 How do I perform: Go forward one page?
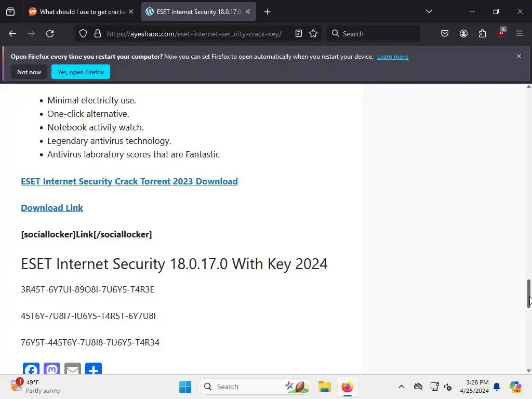[31, 34]
